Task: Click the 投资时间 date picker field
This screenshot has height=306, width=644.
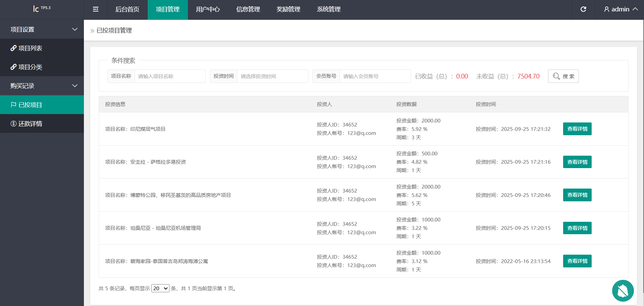Action: [x=272, y=76]
